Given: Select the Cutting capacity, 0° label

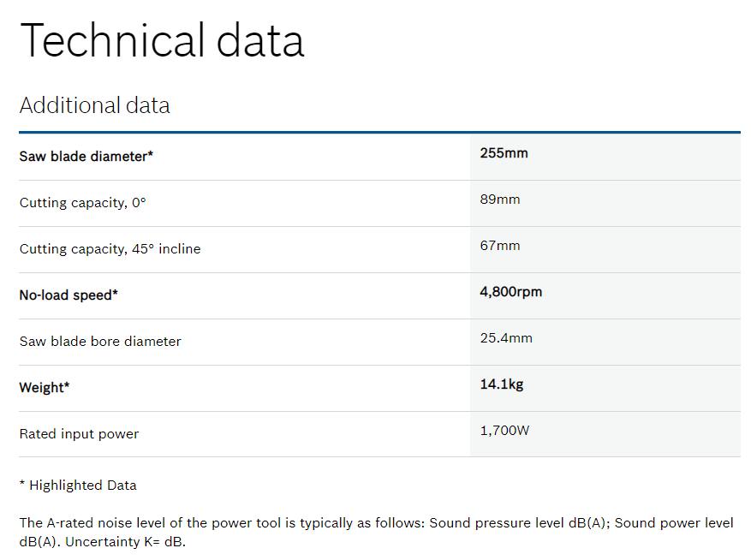Looking at the screenshot, I should (83, 203).
